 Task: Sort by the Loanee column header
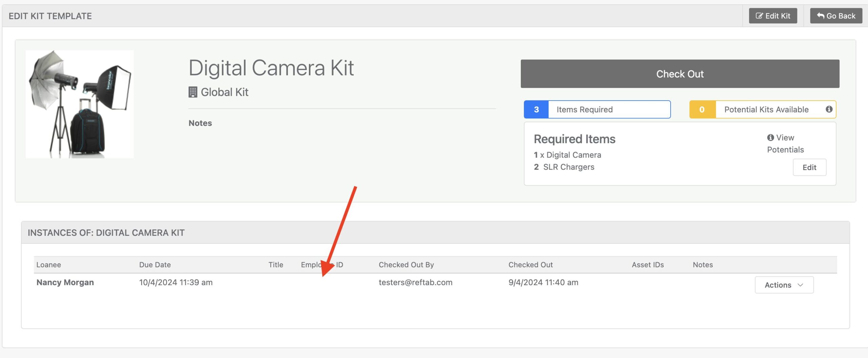[49, 265]
